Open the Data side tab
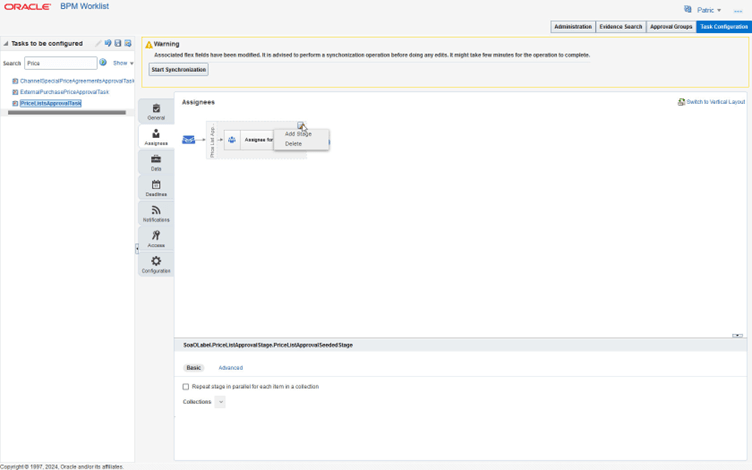Screen dimensions: 752x470 pyautogui.click(x=156, y=163)
